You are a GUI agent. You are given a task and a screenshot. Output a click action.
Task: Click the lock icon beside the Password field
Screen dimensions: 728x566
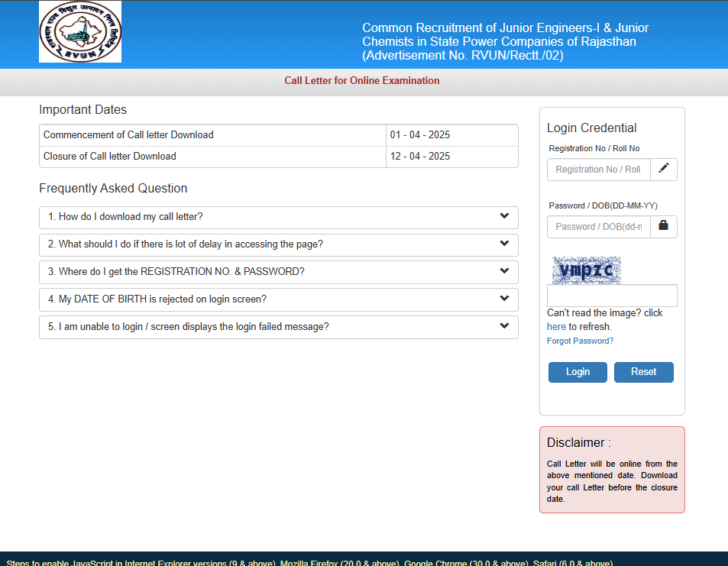[663, 226]
